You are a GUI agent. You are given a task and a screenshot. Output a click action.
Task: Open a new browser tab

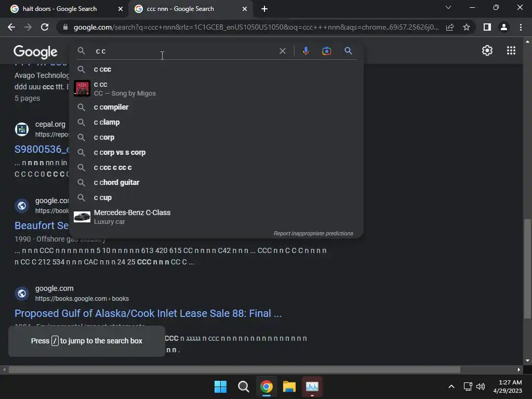click(x=264, y=9)
